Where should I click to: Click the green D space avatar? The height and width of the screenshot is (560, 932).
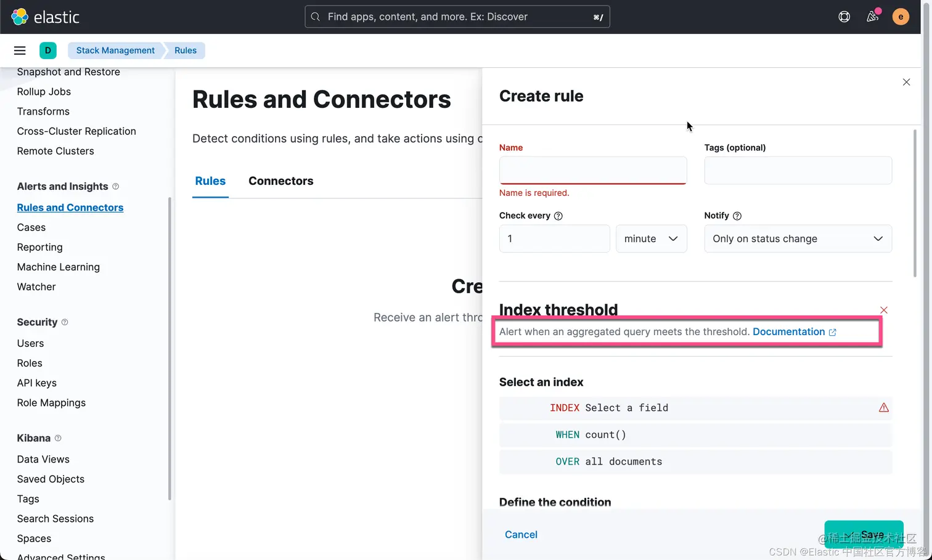pyautogui.click(x=47, y=51)
